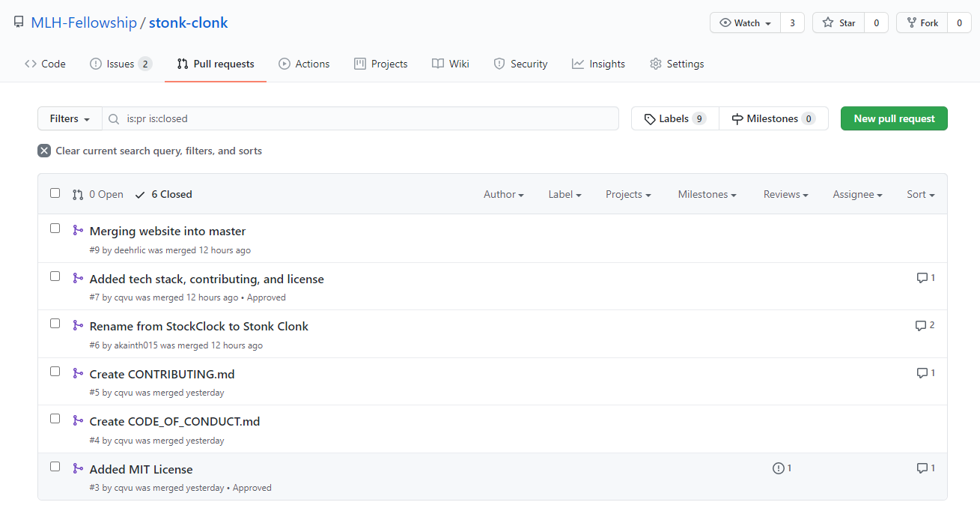Click merged icon beside Added MIT License
The height and width of the screenshot is (517, 980).
[x=78, y=468]
